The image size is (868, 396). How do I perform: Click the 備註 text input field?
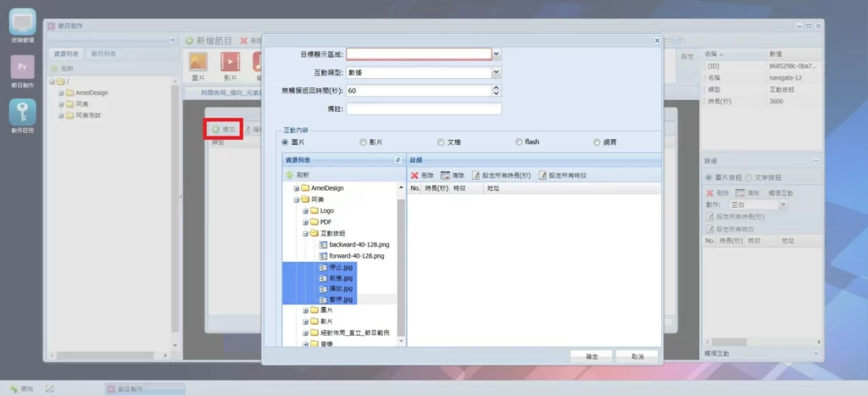click(424, 109)
